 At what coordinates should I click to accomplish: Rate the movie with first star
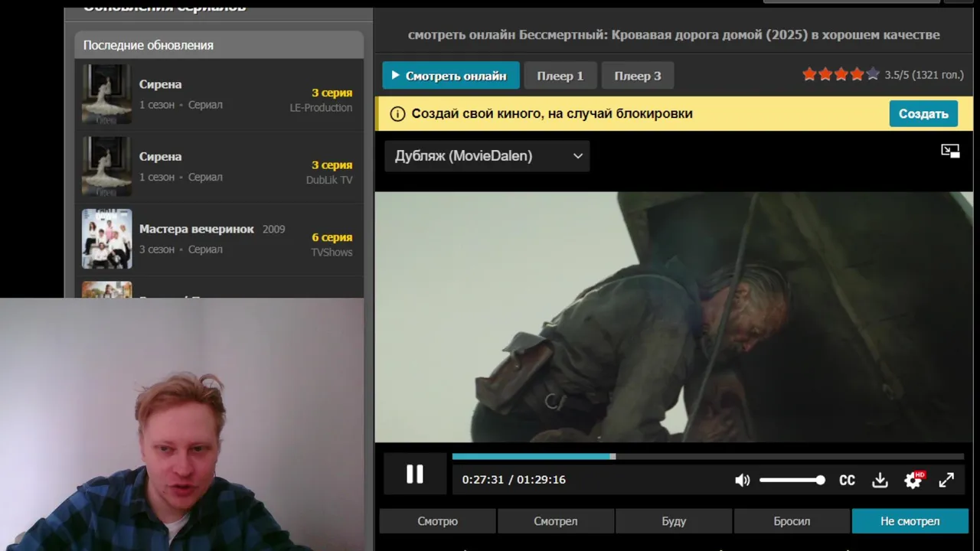pyautogui.click(x=809, y=74)
